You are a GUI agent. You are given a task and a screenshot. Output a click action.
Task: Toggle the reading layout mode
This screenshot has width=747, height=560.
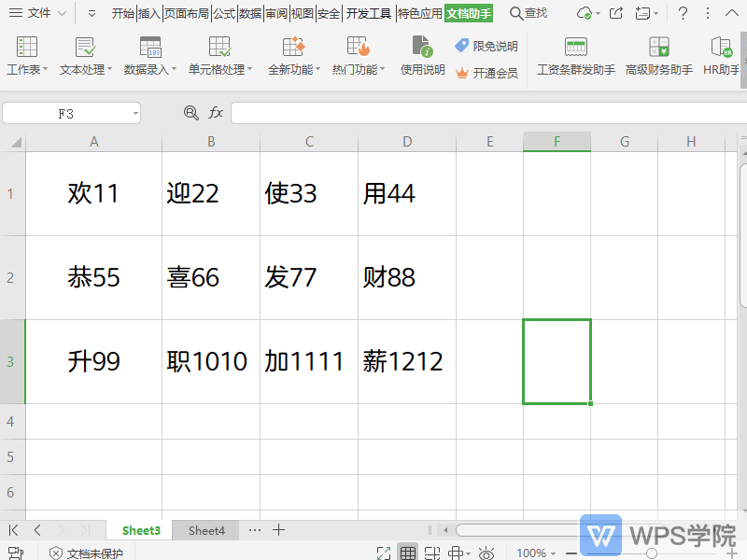tap(453, 552)
